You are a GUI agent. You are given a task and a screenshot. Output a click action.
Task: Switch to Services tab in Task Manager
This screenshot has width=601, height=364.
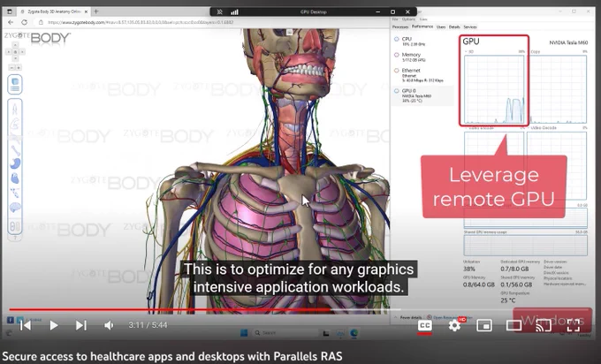point(470,27)
